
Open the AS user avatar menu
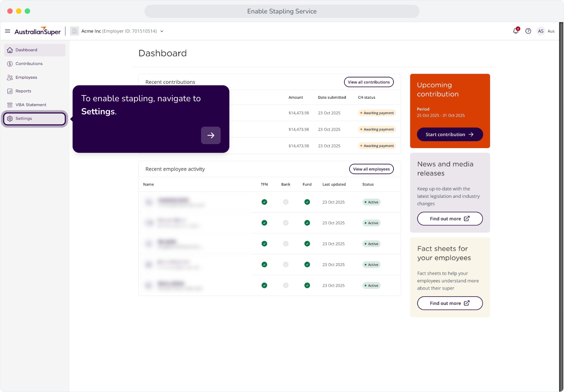pyautogui.click(x=541, y=31)
